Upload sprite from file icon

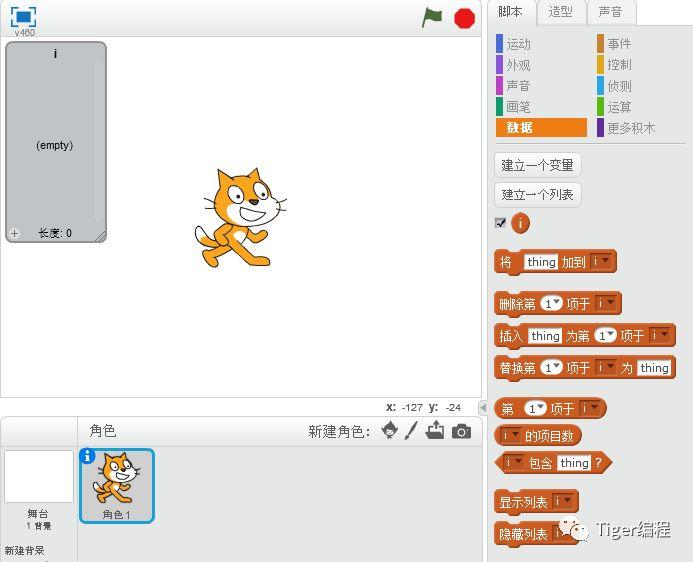point(435,430)
